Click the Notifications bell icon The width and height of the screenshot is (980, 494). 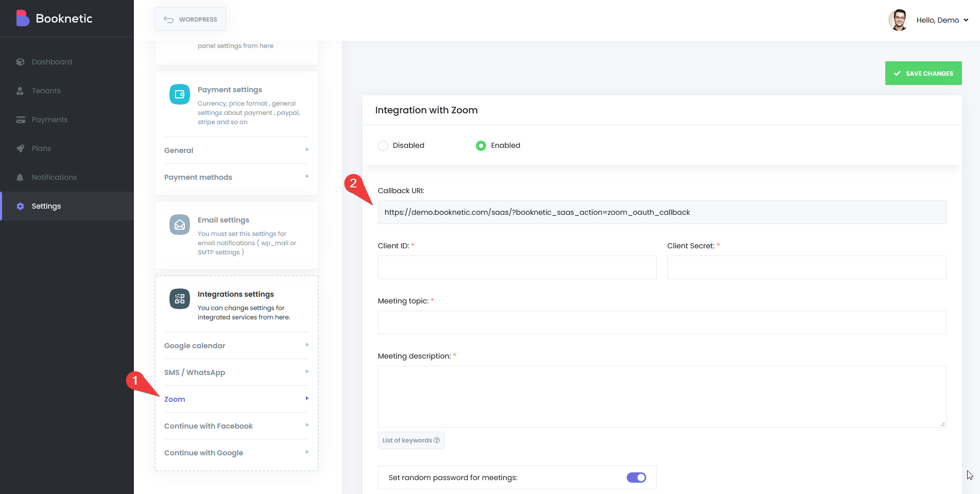[x=20, y=177]
